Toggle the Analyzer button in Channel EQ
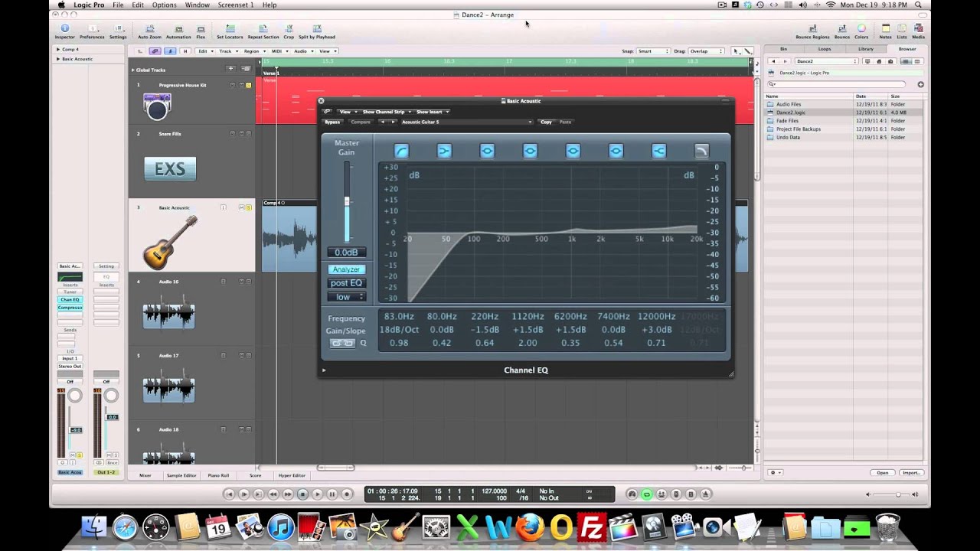 (346, 269)
